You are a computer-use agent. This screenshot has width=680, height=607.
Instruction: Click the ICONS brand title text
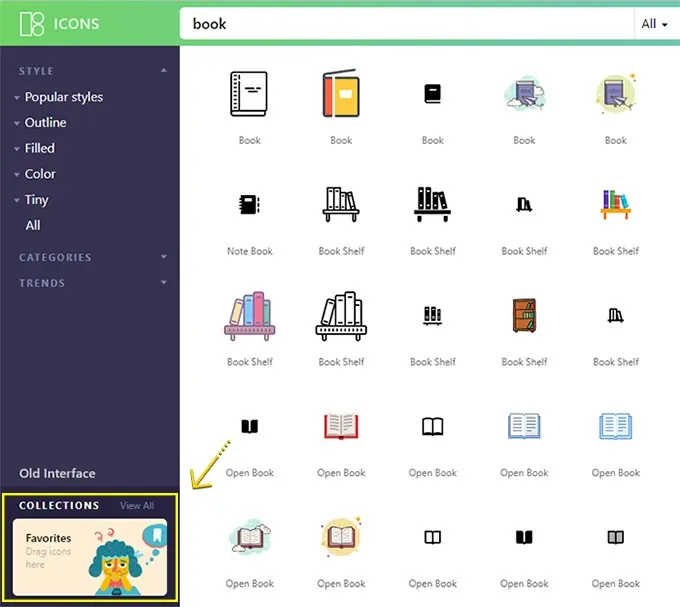pos(76,24)
